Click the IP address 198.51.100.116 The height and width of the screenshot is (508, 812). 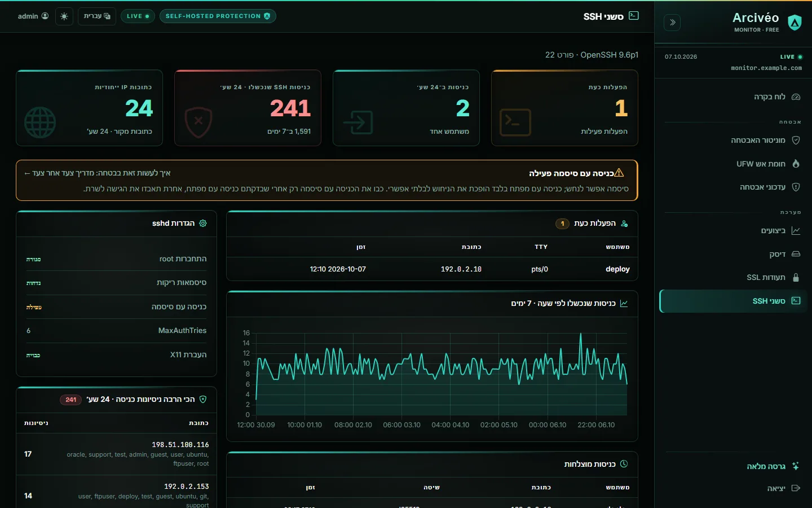[180, 445]
